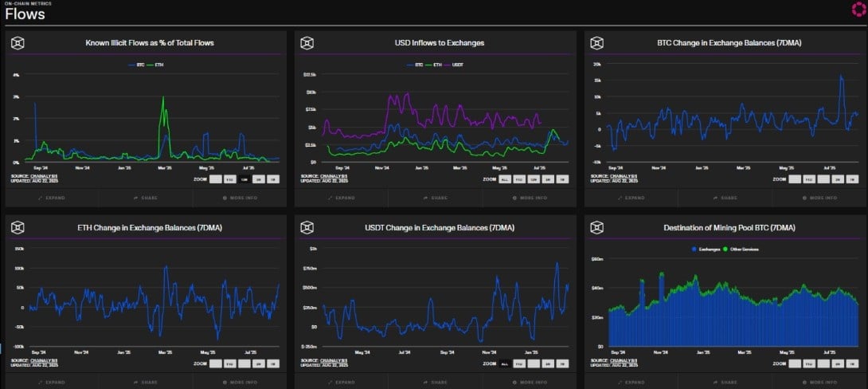Toggle BTC legend entry in USD Inflows chart

(x=415, y=65)
